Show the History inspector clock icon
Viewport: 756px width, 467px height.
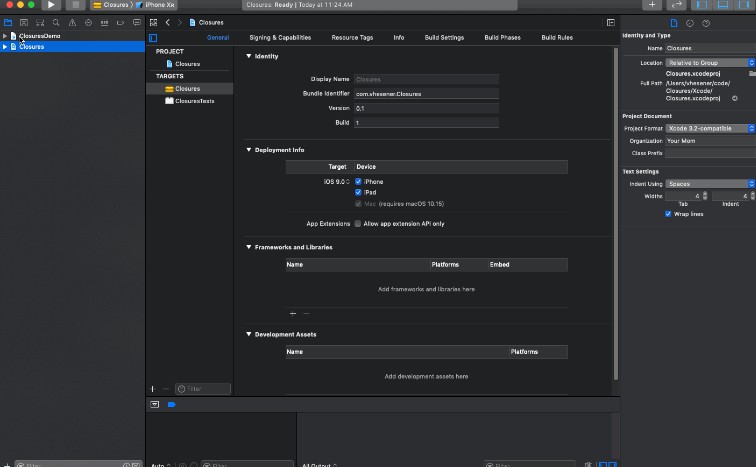tap(690, 22)
